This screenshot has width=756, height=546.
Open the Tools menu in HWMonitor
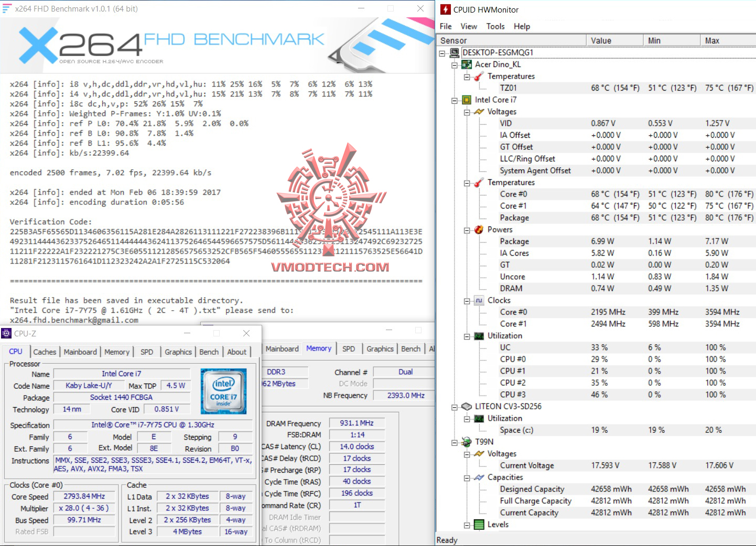pos(495,26)
